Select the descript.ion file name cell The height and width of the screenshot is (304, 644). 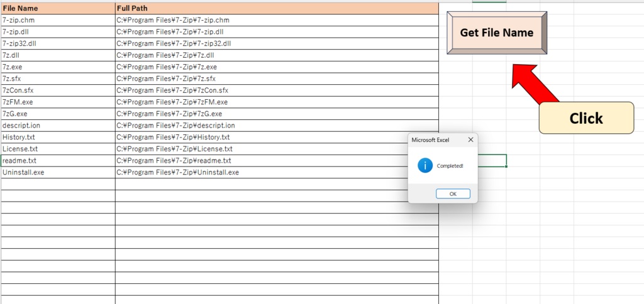coord(58,126)
